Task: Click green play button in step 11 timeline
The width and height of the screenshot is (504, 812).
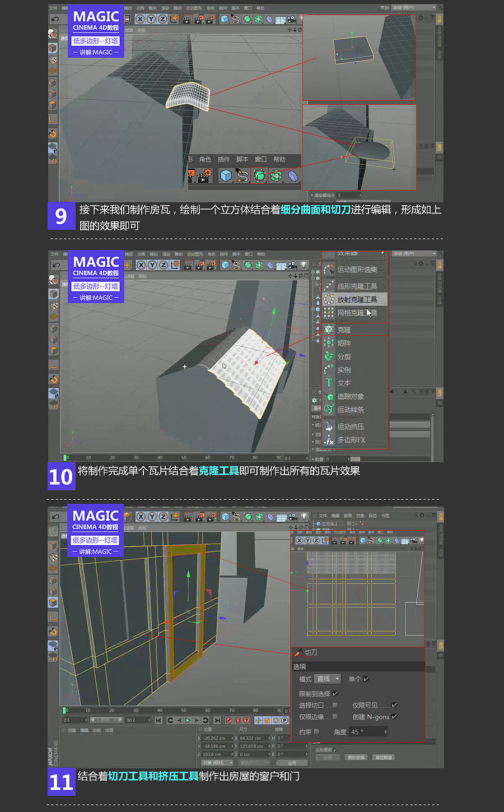Action: [188, 720]
